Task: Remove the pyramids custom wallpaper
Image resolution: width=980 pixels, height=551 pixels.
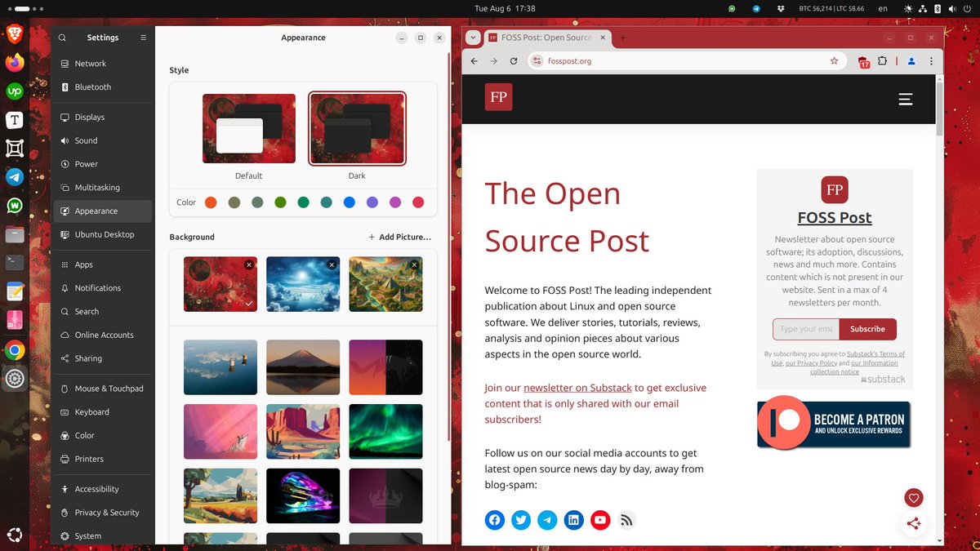Action: click(x=415, y=264)
